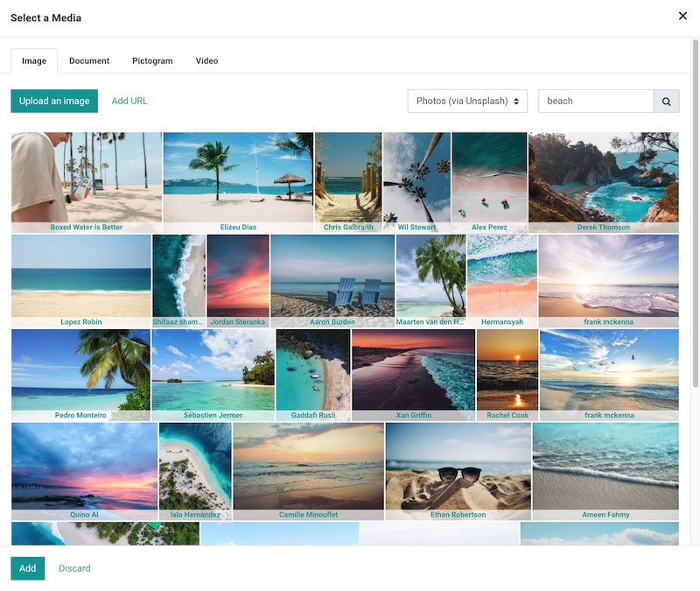Click Discard to cancel selection
700x591 pixels.
pyautogui.click(x=74, y=568)
